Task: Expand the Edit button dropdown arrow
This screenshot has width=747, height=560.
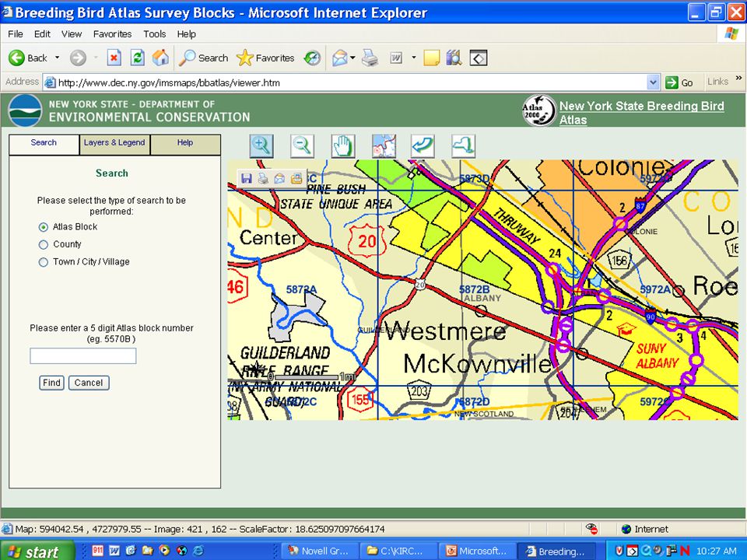Action: coord(413,58)
